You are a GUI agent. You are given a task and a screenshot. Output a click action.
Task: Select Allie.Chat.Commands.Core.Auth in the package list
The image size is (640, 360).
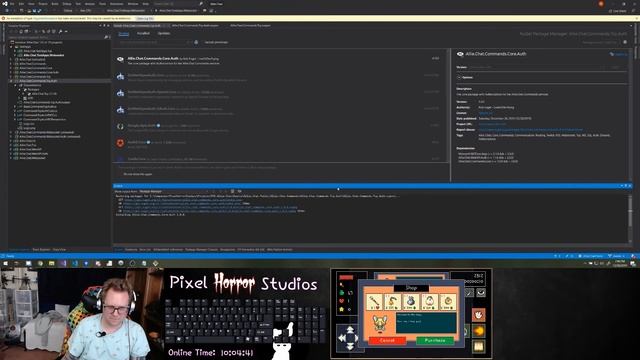click(280, 60)
